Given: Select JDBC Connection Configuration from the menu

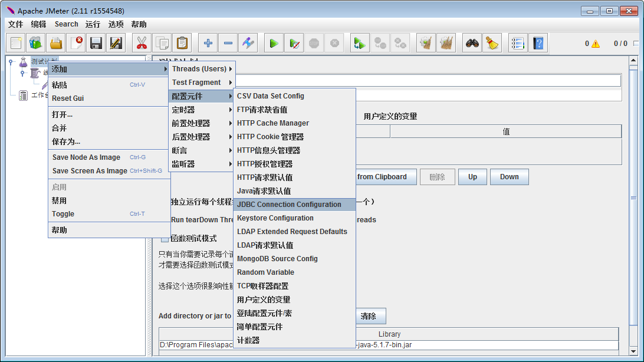Looking at the screenshot, I should (x=289, y=205).
